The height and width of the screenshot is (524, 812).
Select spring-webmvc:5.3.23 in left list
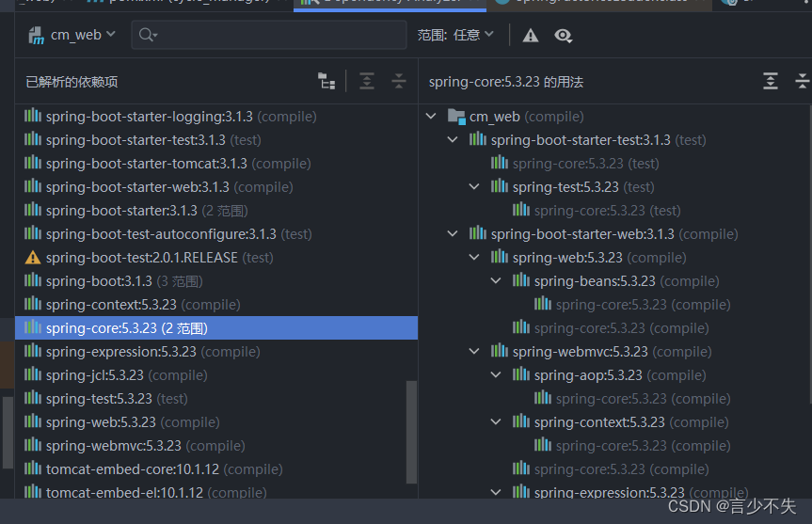click(x=216, y=446)
